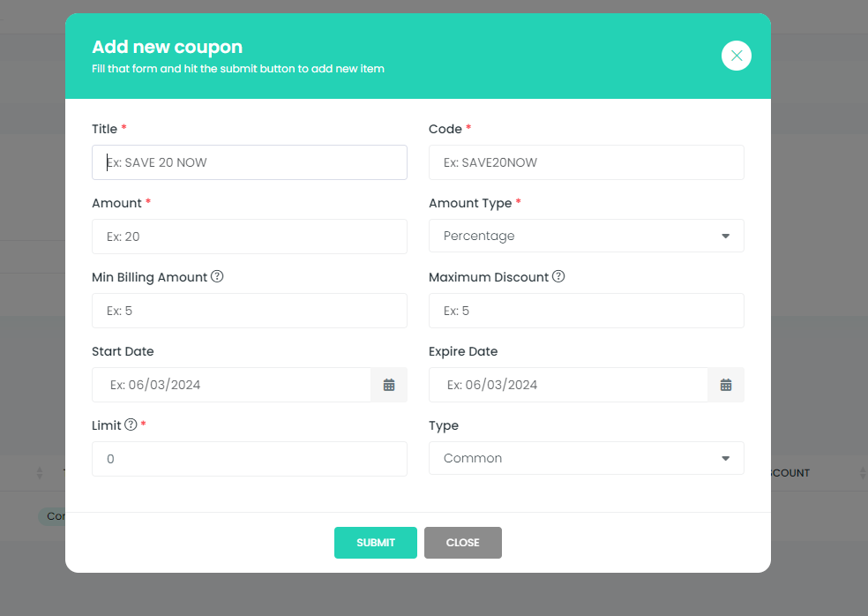868x616 pixels.
Task: Open the Expire Date calendar picker icon
Action: (726, 385)
